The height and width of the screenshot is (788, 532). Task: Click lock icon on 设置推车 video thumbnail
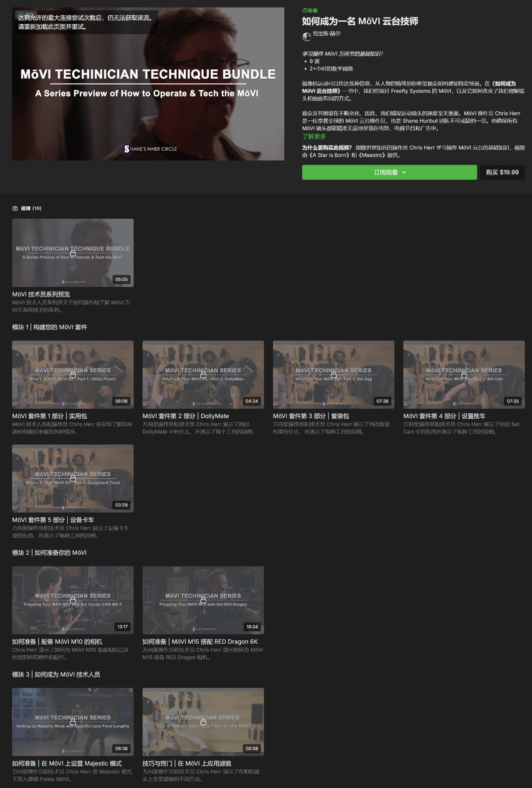(464, 375)
